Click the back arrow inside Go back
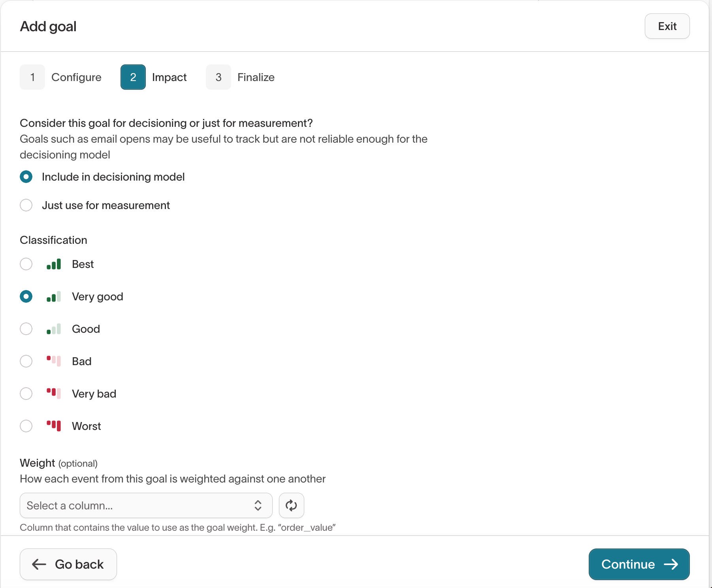Image resolution: width=712 pixels, height=588 pixels. (39, 564)
